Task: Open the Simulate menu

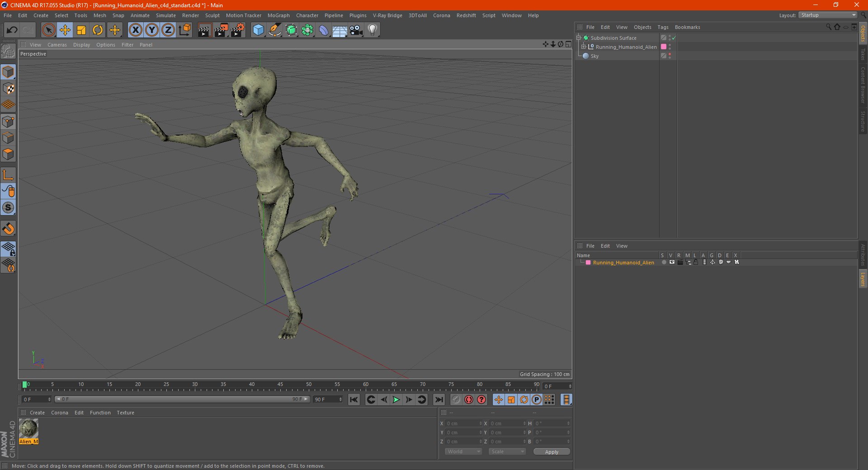Action: [x=166, y=15]
